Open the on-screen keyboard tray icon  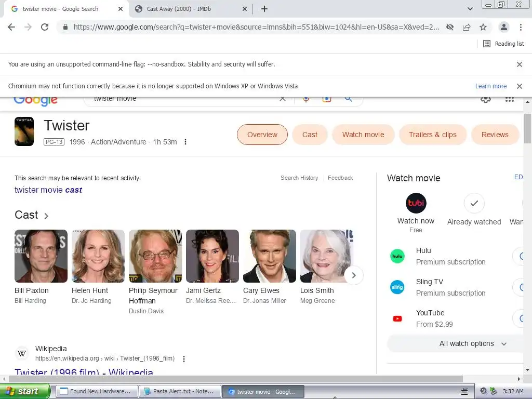[464, 392]
